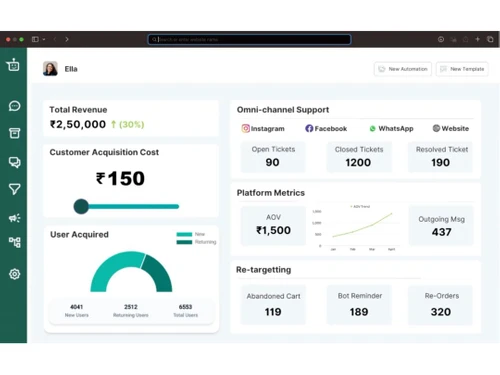This screenshot has height=375, width=500.
Task: Select the Website channel tab
Action: pos(451,128)
